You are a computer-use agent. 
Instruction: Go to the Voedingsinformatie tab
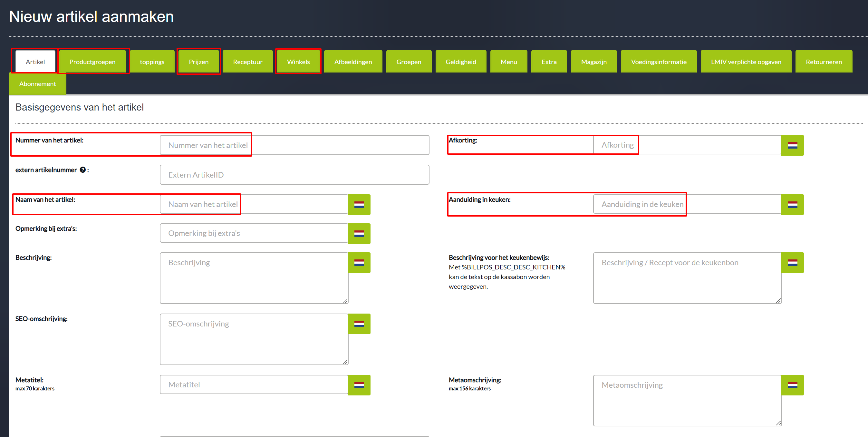coord(659,62)
